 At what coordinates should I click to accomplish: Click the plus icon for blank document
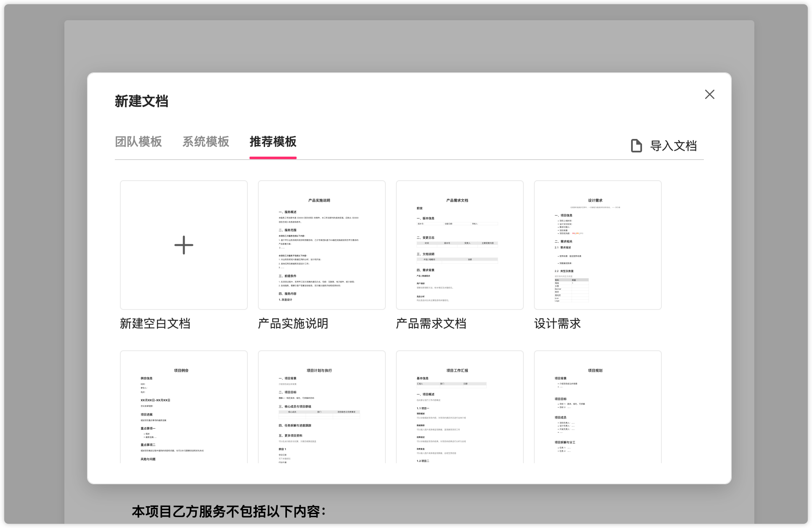click(x=184, y=245)
